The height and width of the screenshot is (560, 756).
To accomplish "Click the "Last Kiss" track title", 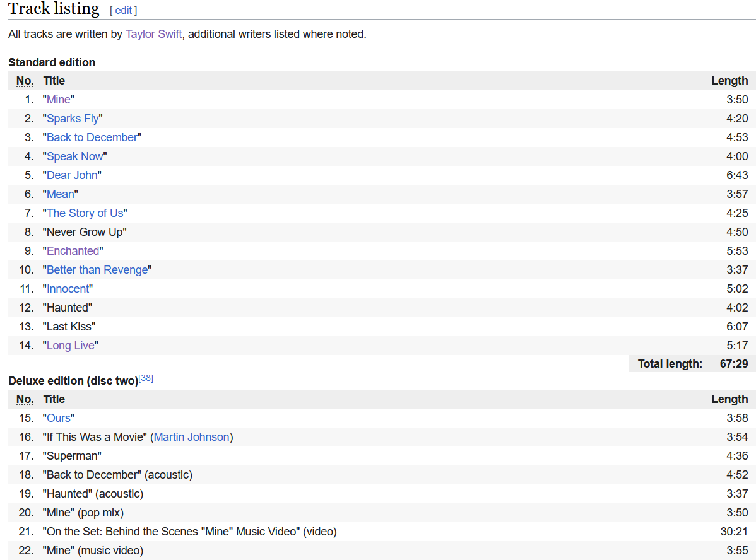I will tap(69, 327).
